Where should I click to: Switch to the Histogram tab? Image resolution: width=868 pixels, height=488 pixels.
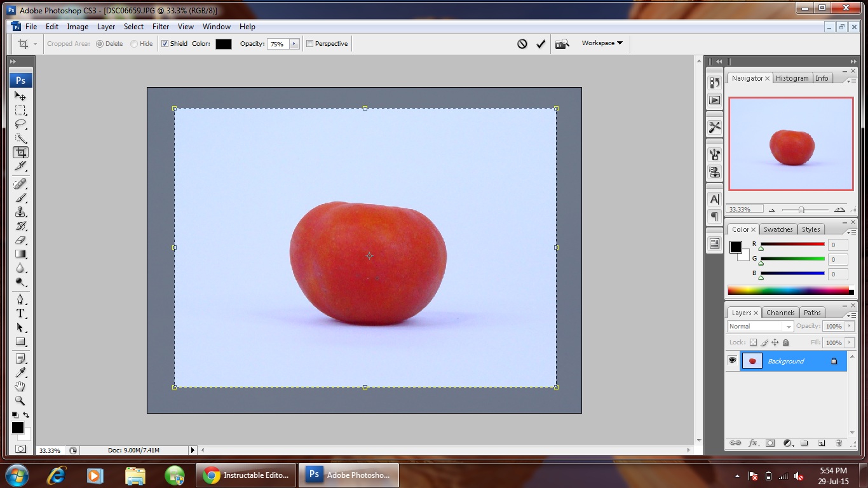tap(792, 78)
